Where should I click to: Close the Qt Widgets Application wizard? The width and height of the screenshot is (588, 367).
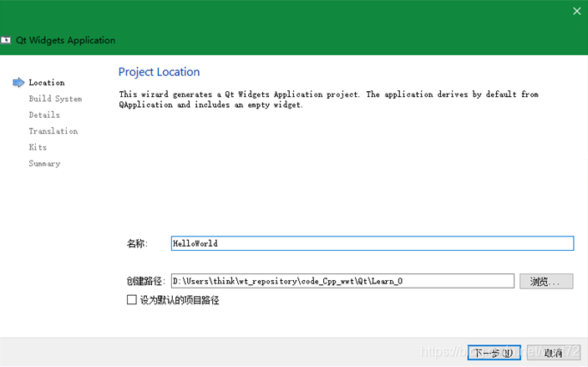coord(576,11)
